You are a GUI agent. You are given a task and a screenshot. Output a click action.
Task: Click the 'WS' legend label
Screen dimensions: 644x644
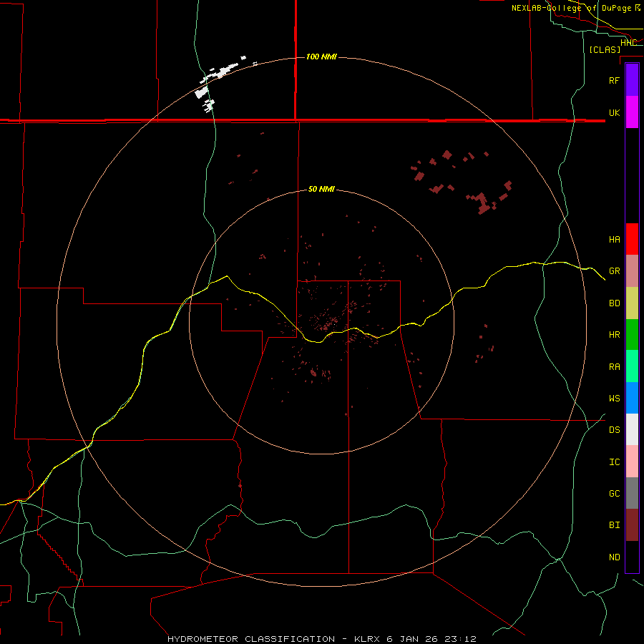[x=614, y=399]
